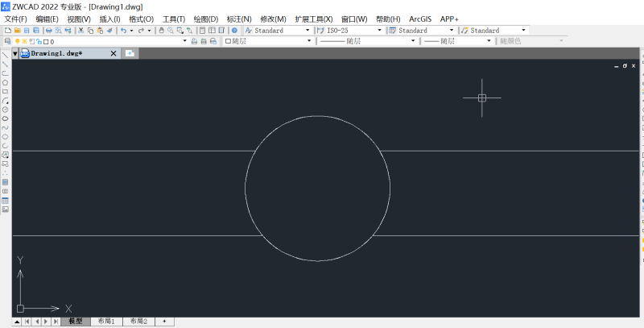Activate the Pan hand tool

tap(161, 30)
